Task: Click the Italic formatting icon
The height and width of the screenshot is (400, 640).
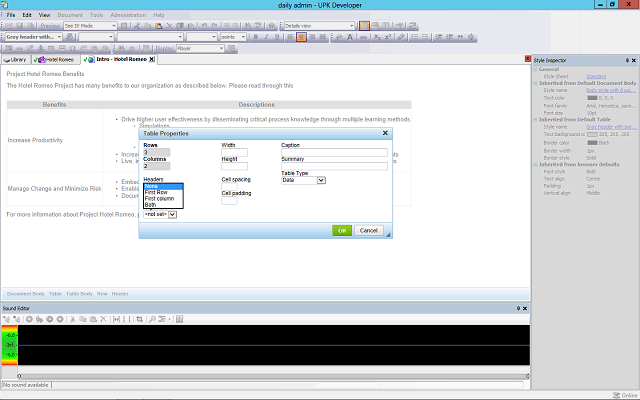Action: pos(267,37)
